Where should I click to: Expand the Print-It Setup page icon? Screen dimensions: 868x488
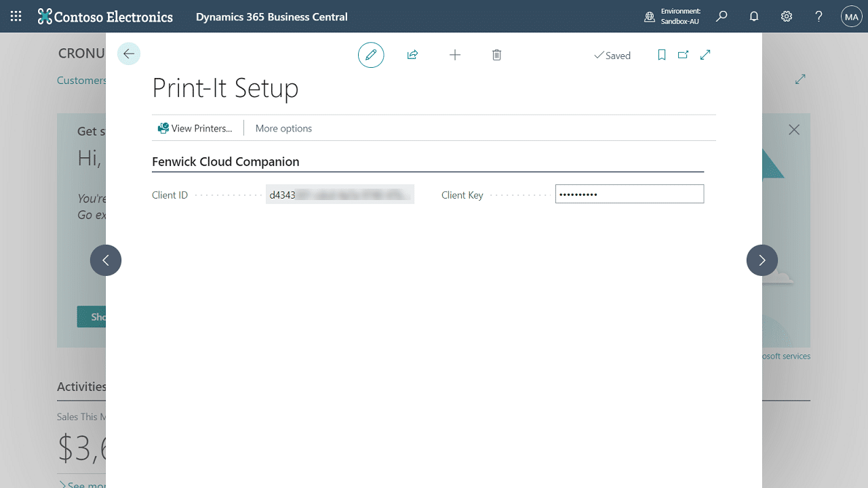(705, 55)
